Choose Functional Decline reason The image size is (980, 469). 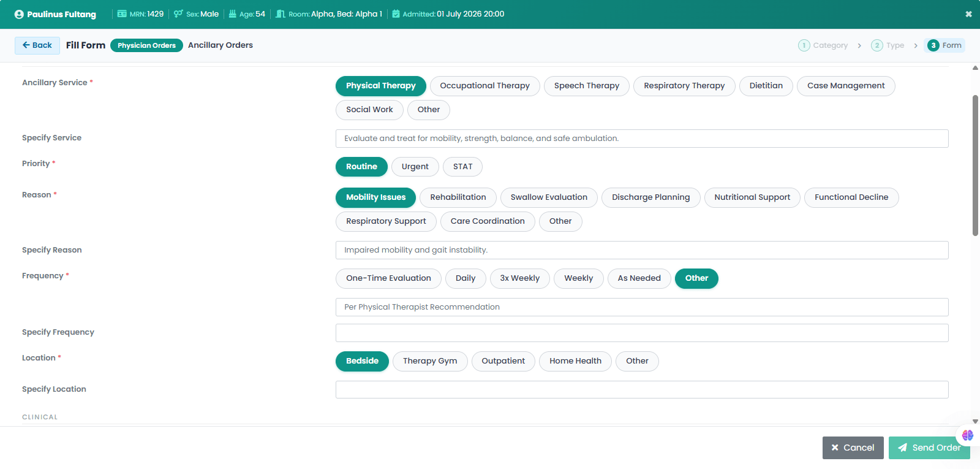coord(851,197)
